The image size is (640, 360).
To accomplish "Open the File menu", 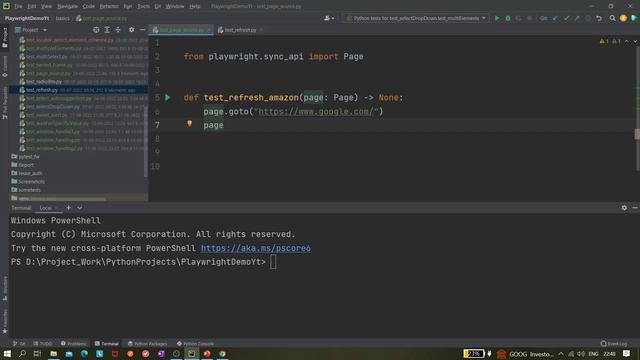I will [18, 7].
